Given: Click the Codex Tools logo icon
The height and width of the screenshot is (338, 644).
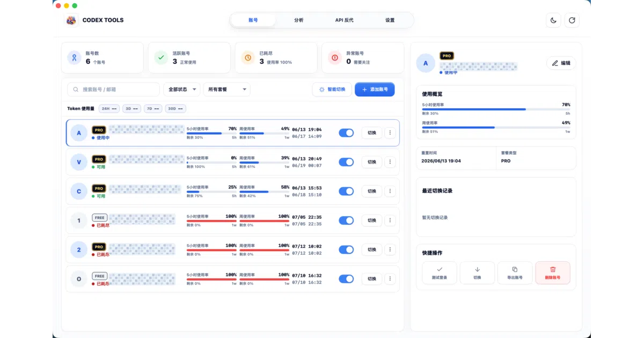Looking at the screenshot, I should (x=71, y=20).
